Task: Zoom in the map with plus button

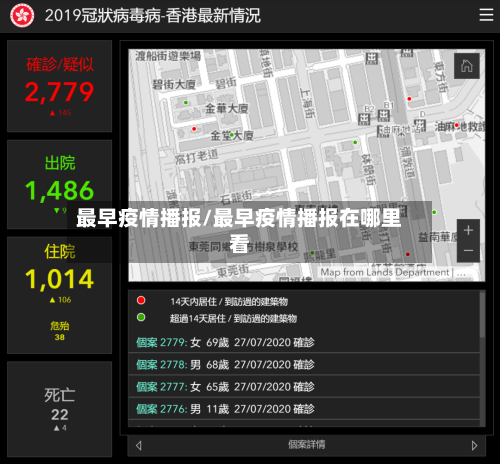Action: [x=468, y=230]
